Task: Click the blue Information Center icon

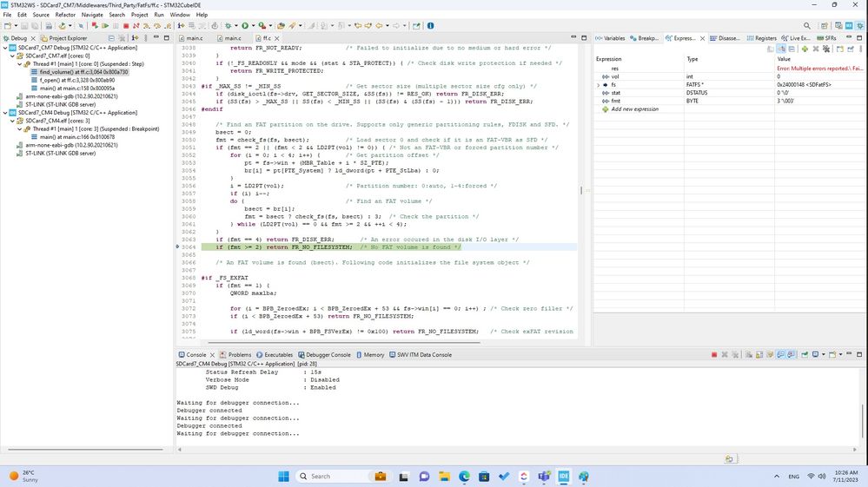Action: [431, 25]
